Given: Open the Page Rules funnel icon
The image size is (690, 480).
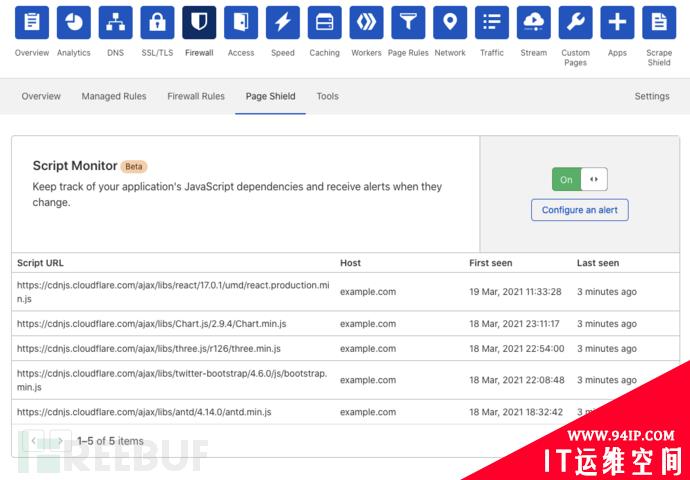Looking at the screenshot, I should coord(408,22).
